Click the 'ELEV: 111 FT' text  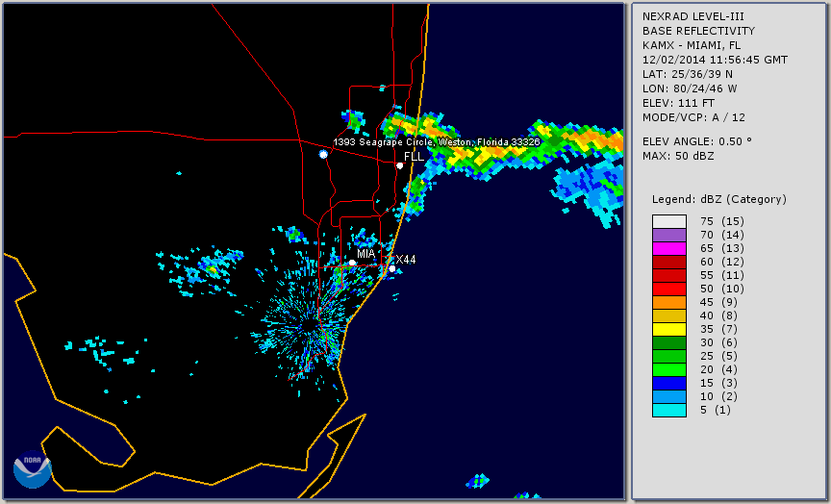[678, 103]
